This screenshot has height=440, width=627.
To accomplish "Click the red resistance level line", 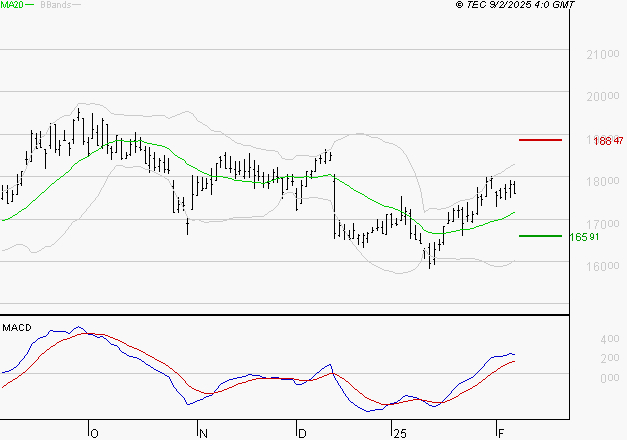I will click(x=540, y=140).
